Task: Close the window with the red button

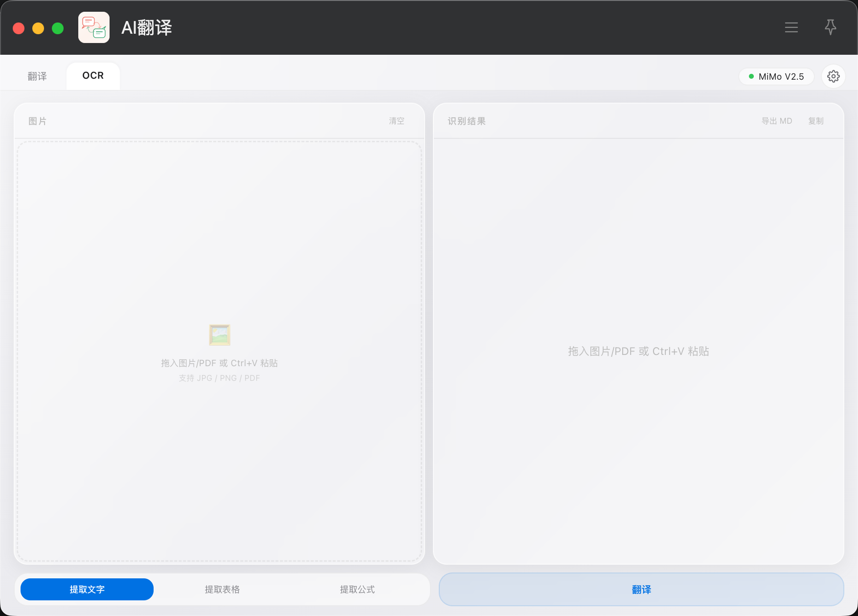Action: (x=19, y=28)
